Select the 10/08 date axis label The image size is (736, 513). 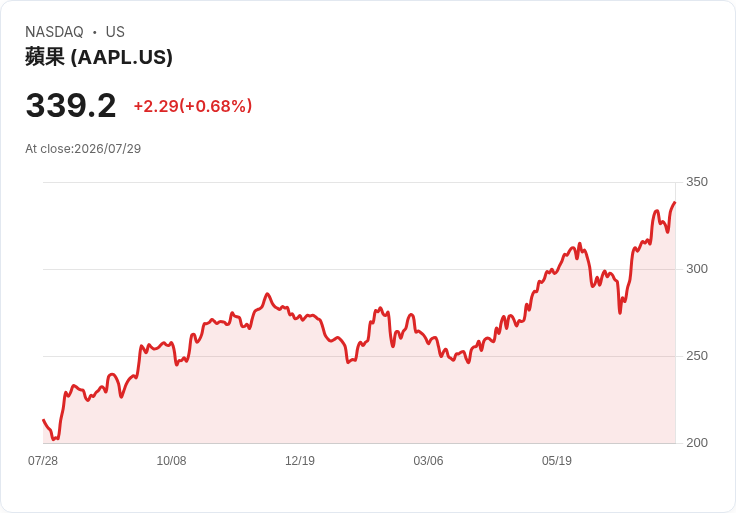[171, 461]
